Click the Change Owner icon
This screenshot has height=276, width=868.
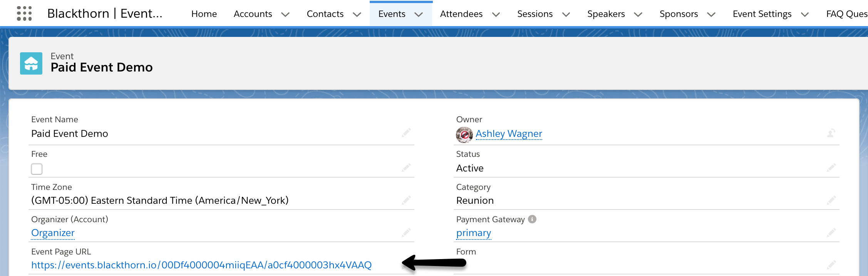tap(831, 133)
